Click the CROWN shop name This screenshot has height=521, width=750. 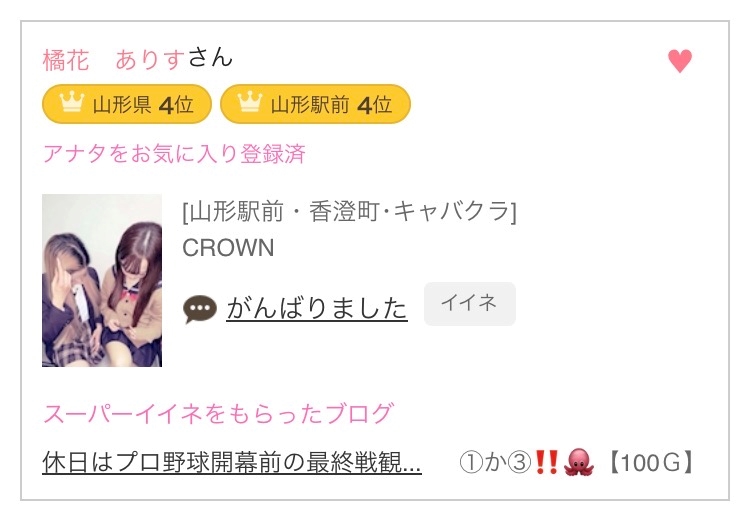(228, 248)
